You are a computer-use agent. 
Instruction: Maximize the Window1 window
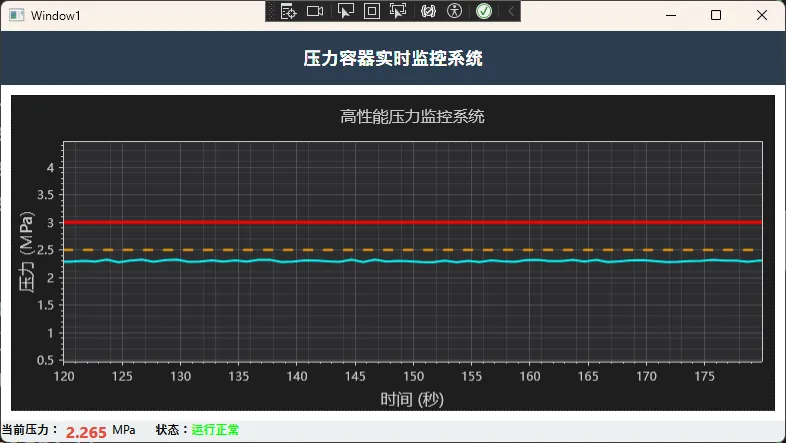tap(716, 15)
